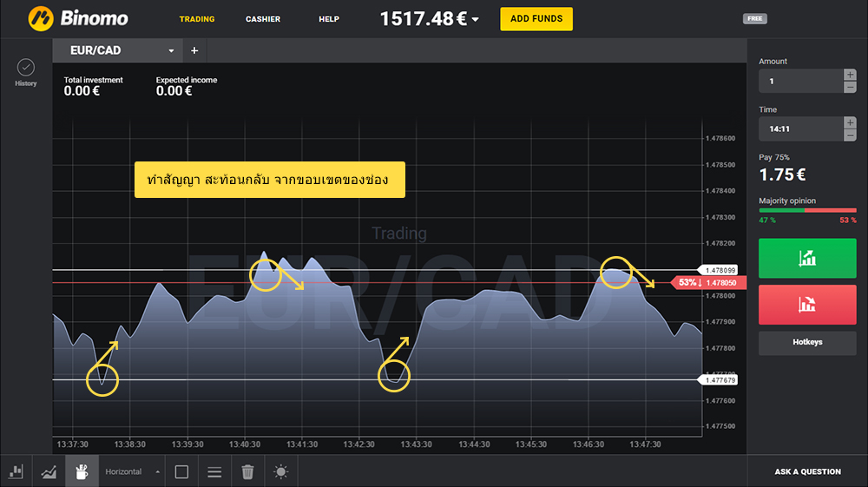Open the Help menu
The width and height of the screenshot is (868, 487).
coord(329,19)
